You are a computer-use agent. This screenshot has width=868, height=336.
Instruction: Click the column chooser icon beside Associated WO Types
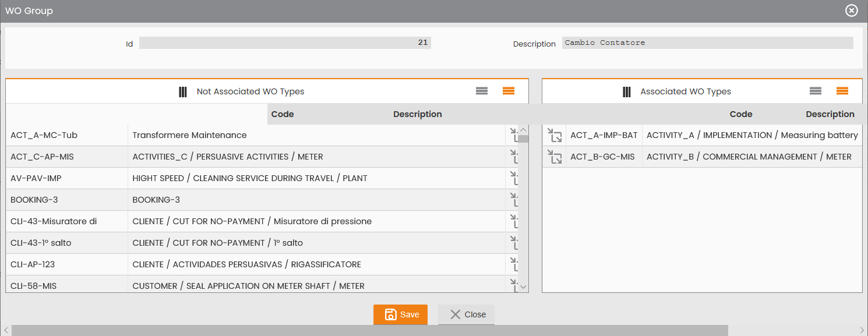click(x=627, y=91)
